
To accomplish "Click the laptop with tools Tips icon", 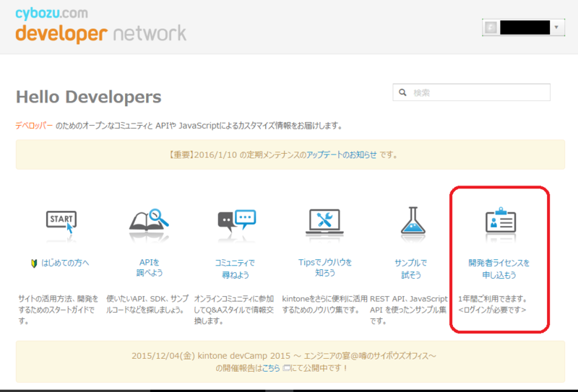I will (324, 222).
